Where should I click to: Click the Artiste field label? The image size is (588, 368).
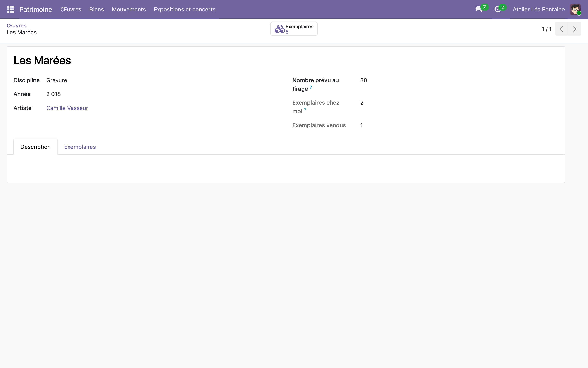coord(23,108)
